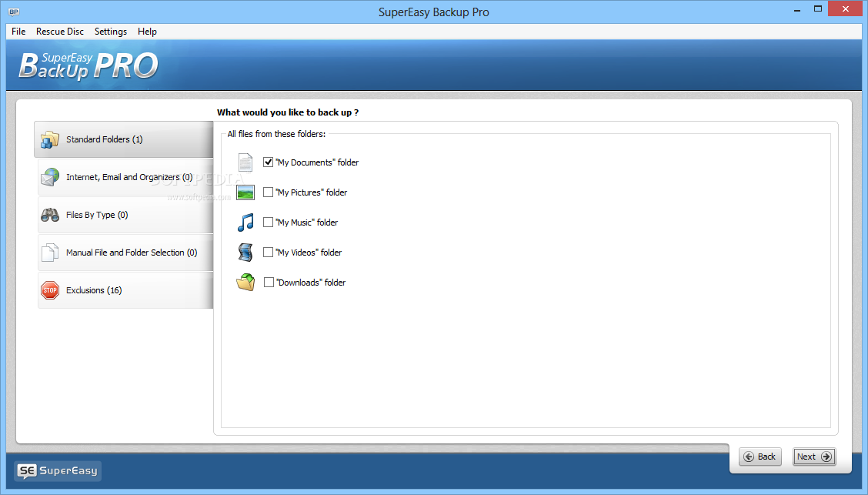Click the SuperEasy Backup PRO banner logo
This screenshot has height=495, width=868.
(x=88, y=66)
